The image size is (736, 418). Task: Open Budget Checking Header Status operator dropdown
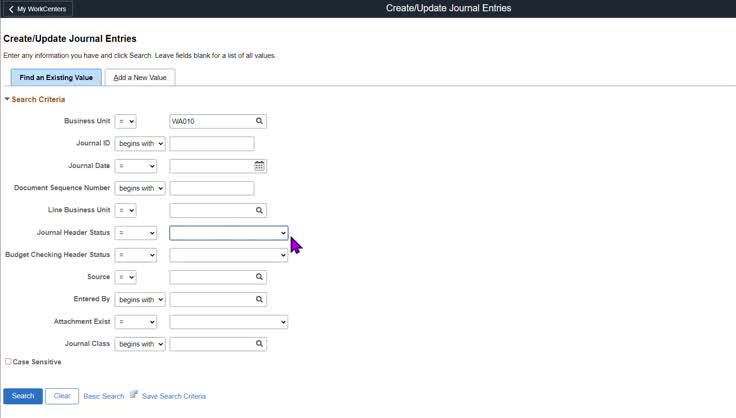[x=136, y=255]
